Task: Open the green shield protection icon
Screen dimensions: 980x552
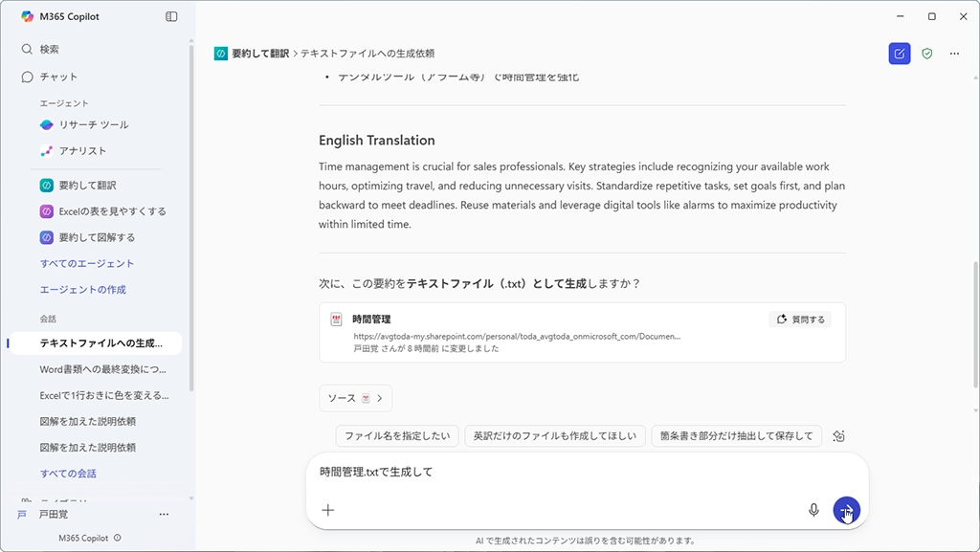Action: [926, 54]
